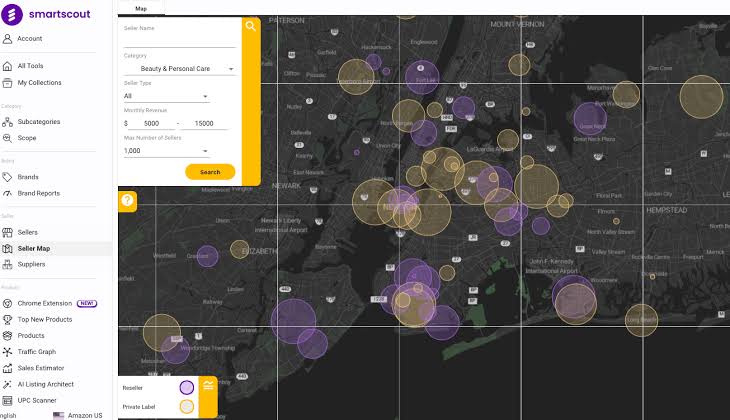This screenshot has height=420, width=730.
Task: Open Traffic Graph menu item
Action: [x=37, y=352]
